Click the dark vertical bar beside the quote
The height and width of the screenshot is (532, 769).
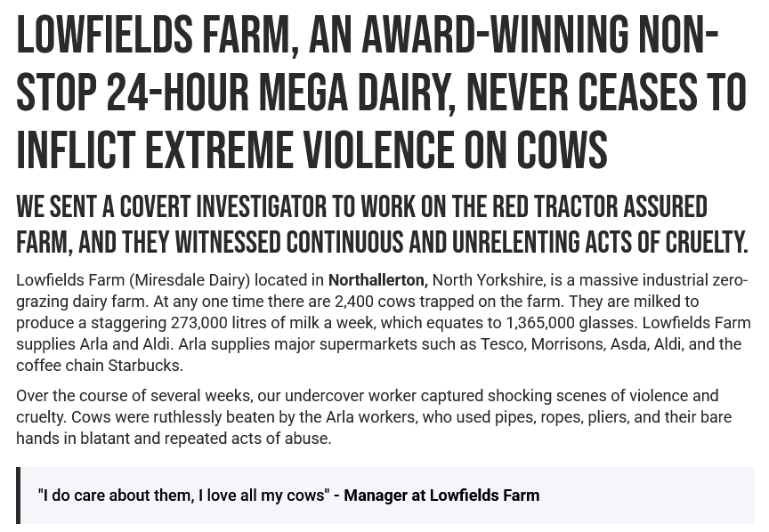coord(18,496)
